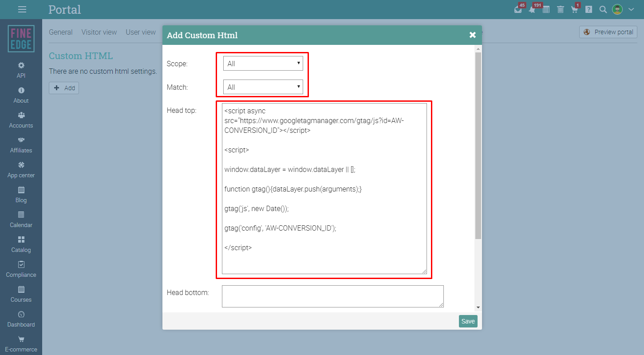Screen dimensions: 644x355
Task: Open App center in the sidebar
Action: pyautogui.click(x=21, y=170)
